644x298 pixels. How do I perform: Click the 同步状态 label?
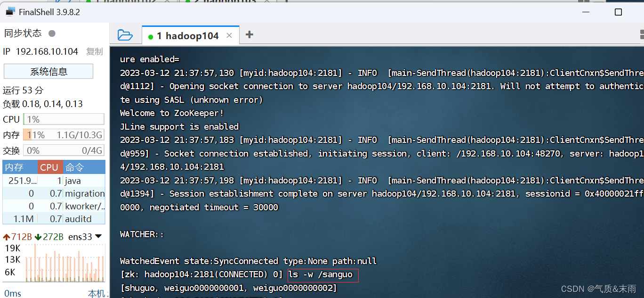click(x=23, y=33)
